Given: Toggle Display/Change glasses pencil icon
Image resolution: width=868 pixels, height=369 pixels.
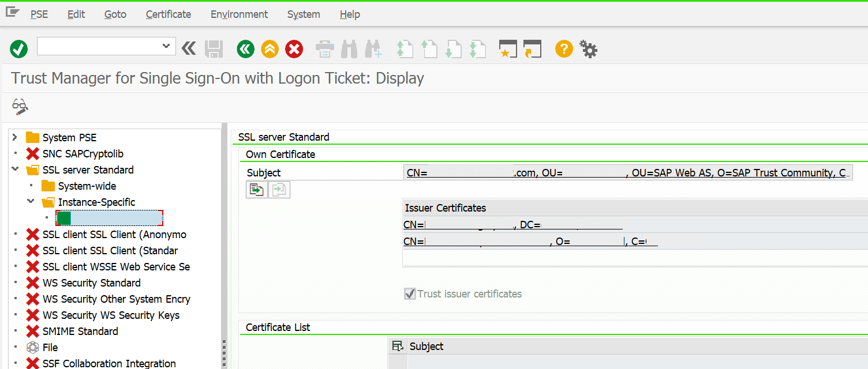Looking at the screenshot, I should point(20,106).
